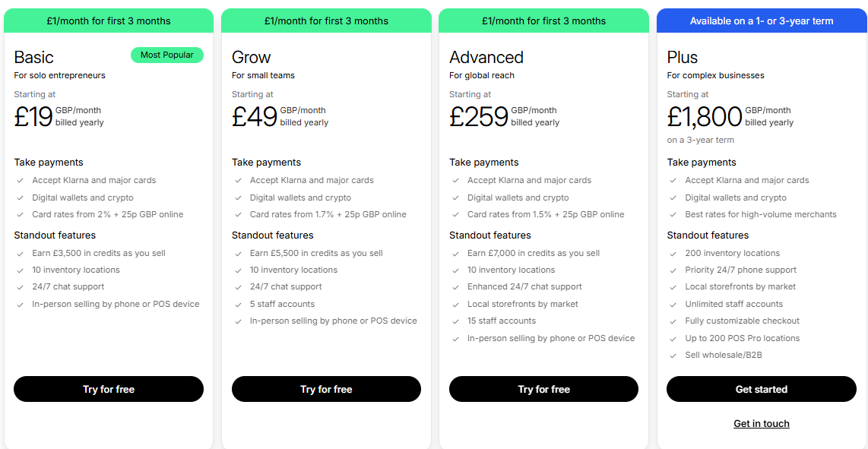Click the £1,800 price on Plus plan
The image size is (868, 449).
[705, 116]
